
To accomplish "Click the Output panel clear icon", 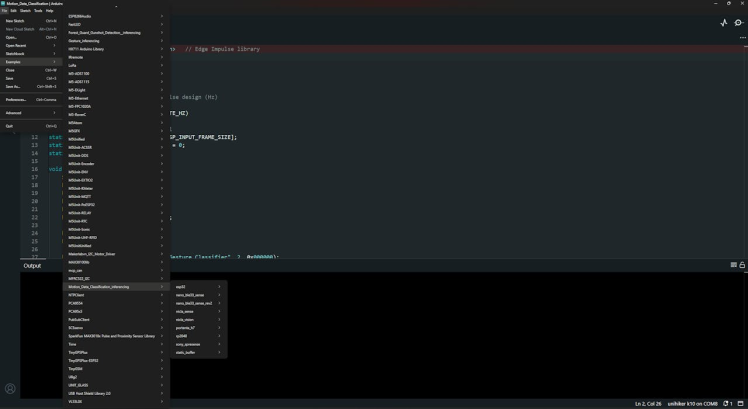I will 734,265.
